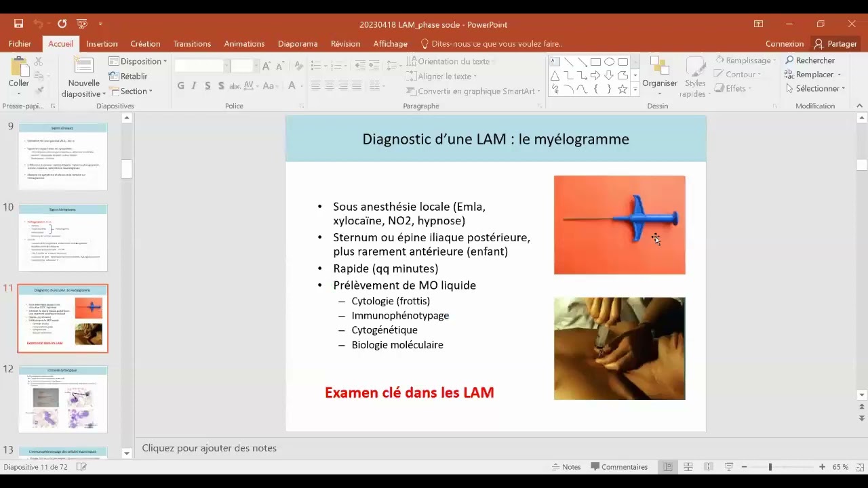Toggle justify text alignment
This screenshot has width=868, height=488.
pyautogui.click(x=357, y=85)
